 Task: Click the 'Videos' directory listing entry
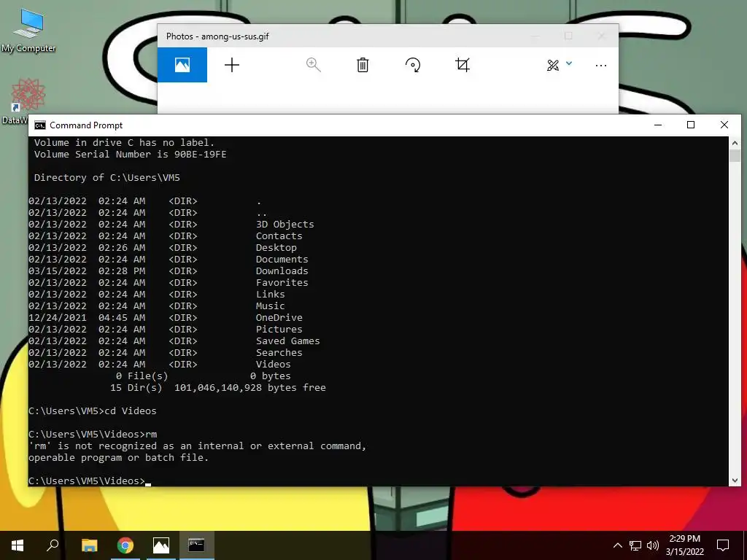[x=274, y=364]
